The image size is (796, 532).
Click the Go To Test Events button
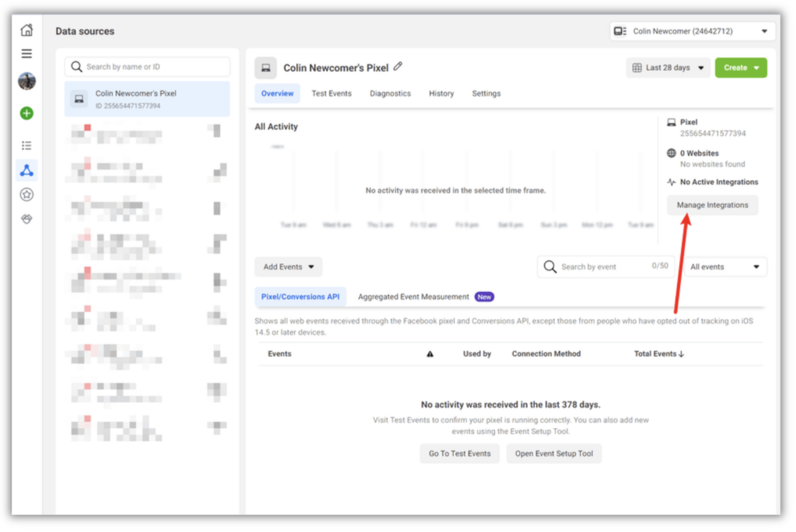[x=459, y=454]
